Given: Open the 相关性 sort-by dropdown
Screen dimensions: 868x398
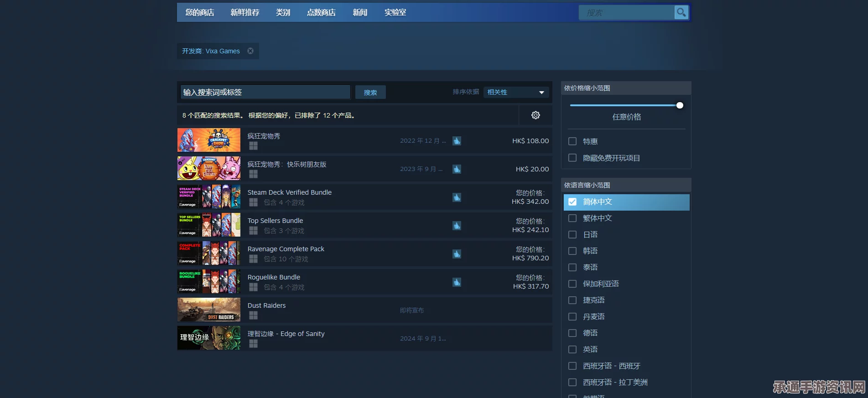Looking at the screenshot, I should tap(516, 92).
